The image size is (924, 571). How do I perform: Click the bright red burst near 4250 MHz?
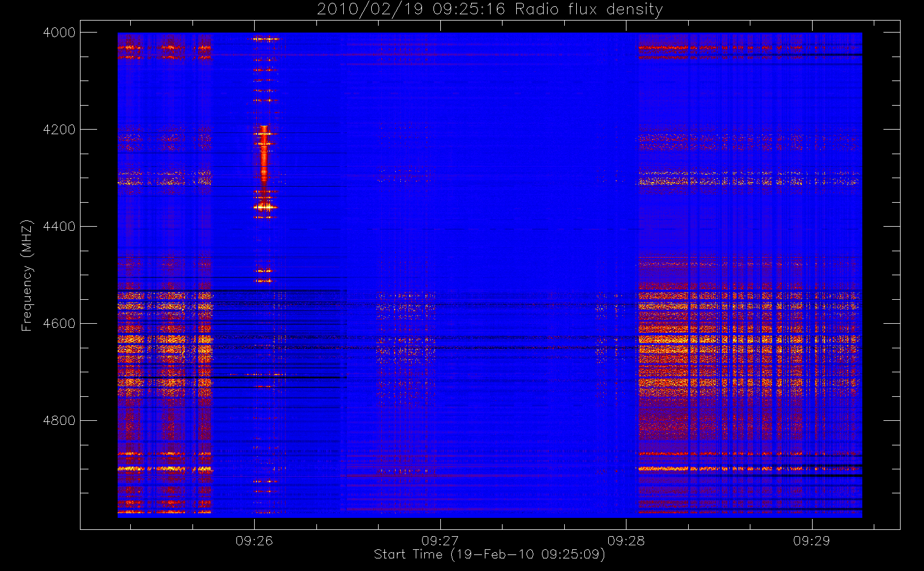(x=264, y=154)
